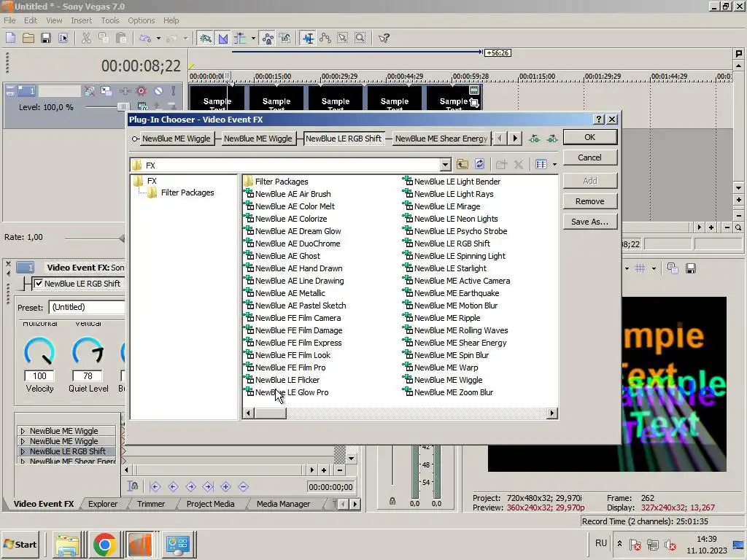Click the Up One Level folder icon
747x560 pixels.
(462, 164)
